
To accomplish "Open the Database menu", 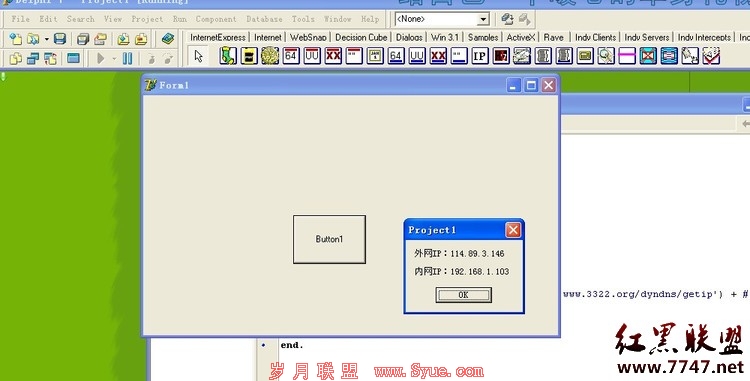I will [x=264, y=19].
